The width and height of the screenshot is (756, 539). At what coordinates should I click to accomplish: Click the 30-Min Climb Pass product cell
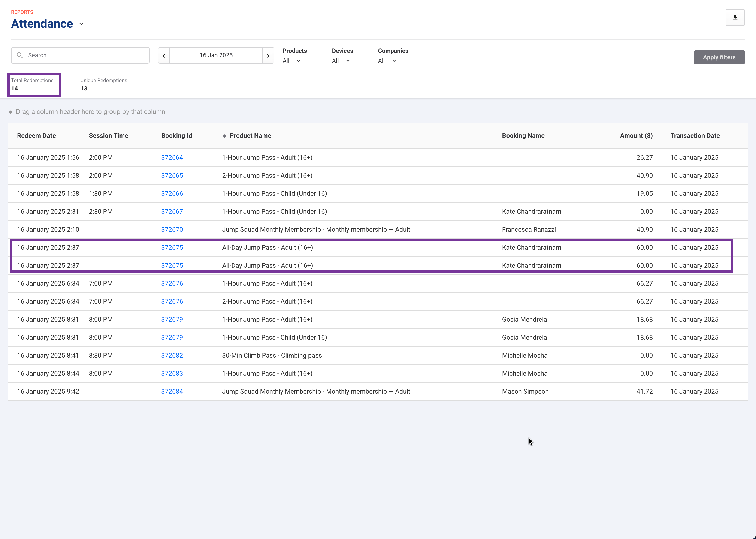[x=272, y=356]
